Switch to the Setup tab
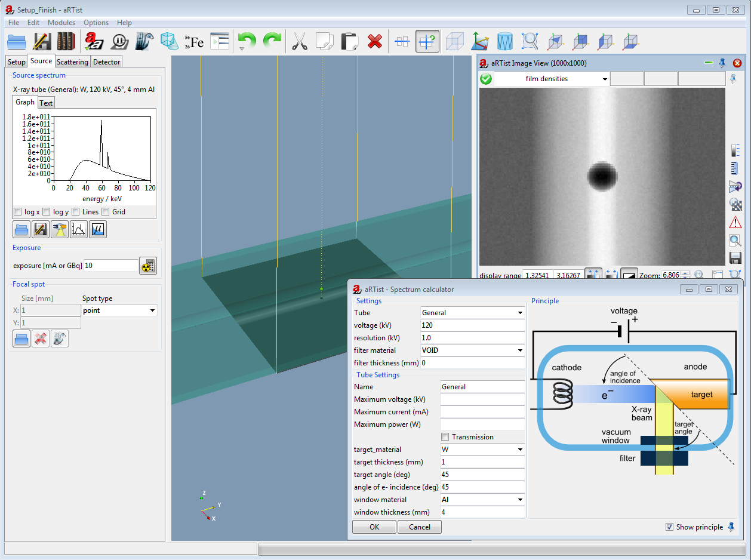751x560 pixels. pos(17,62)
